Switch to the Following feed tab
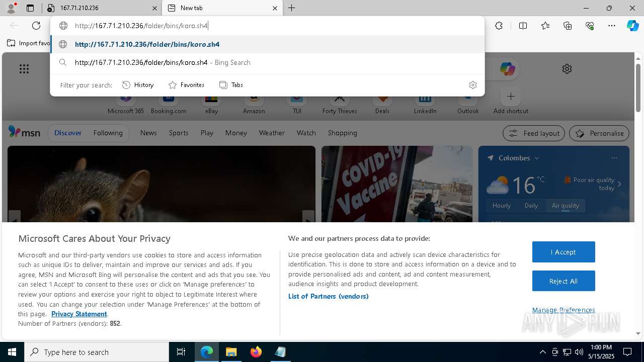 [108, 133]
